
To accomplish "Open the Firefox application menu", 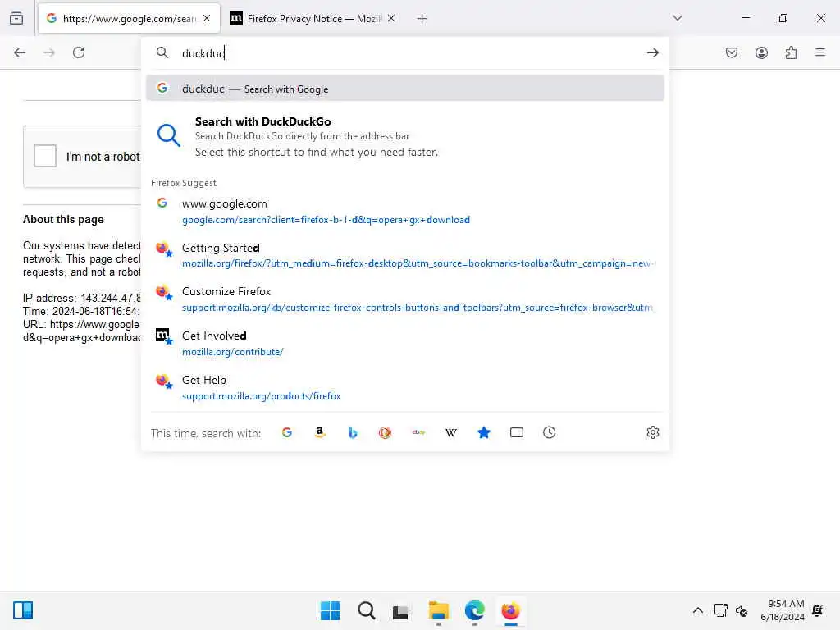I will point(820,52).
